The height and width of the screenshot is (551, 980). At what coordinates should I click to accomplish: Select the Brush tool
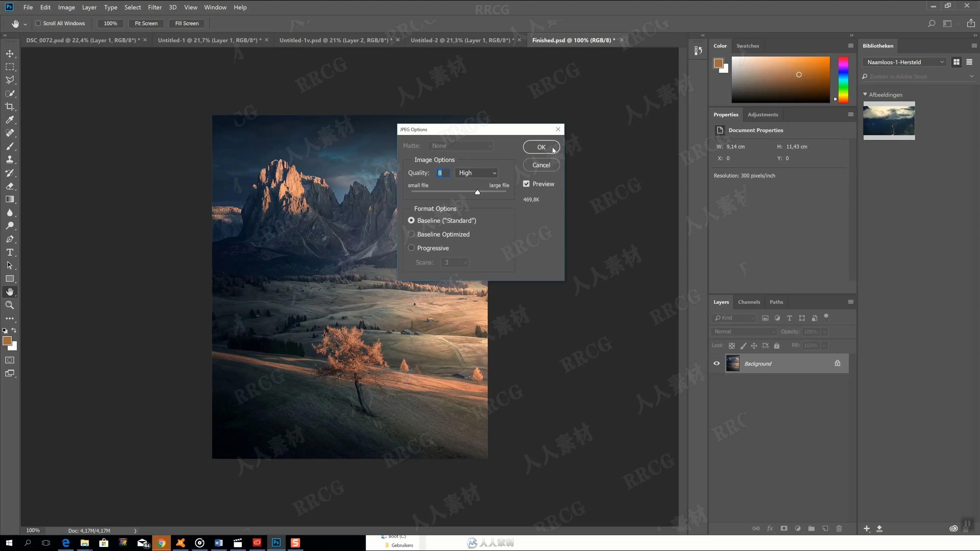(x=10, y=146)
